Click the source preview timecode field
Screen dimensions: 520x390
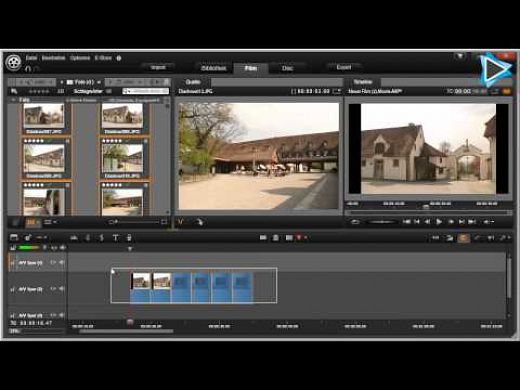tap(313, 91)
